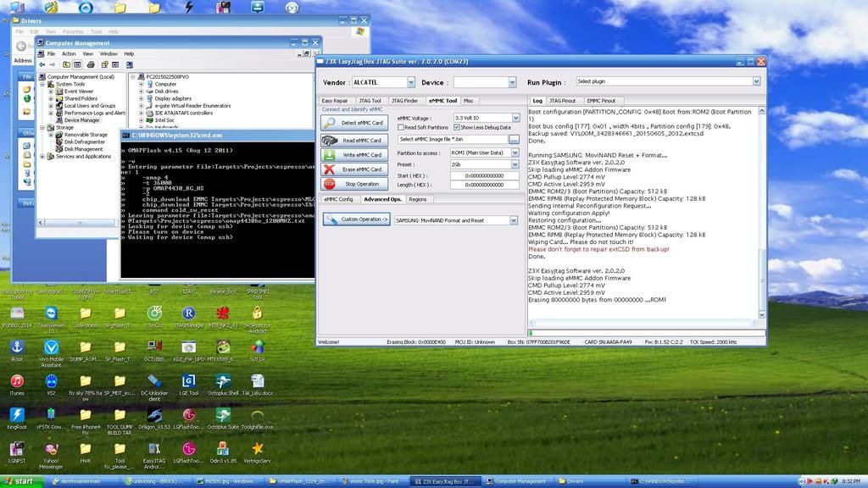Open the Vendor dropdown showing ALCATEL
This screenshot has height=488, width=868.
(x=411, y=82)
